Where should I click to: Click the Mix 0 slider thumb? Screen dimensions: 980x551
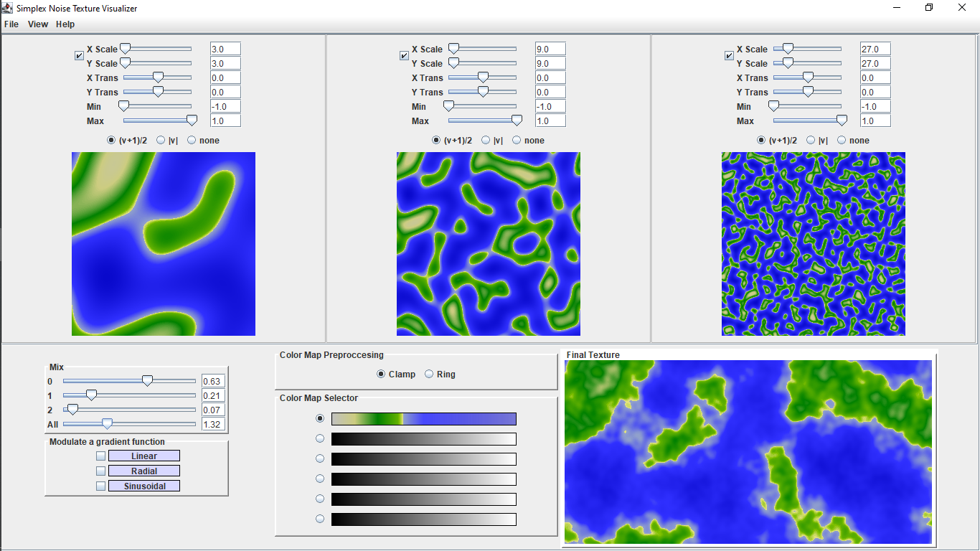point(147,381)
